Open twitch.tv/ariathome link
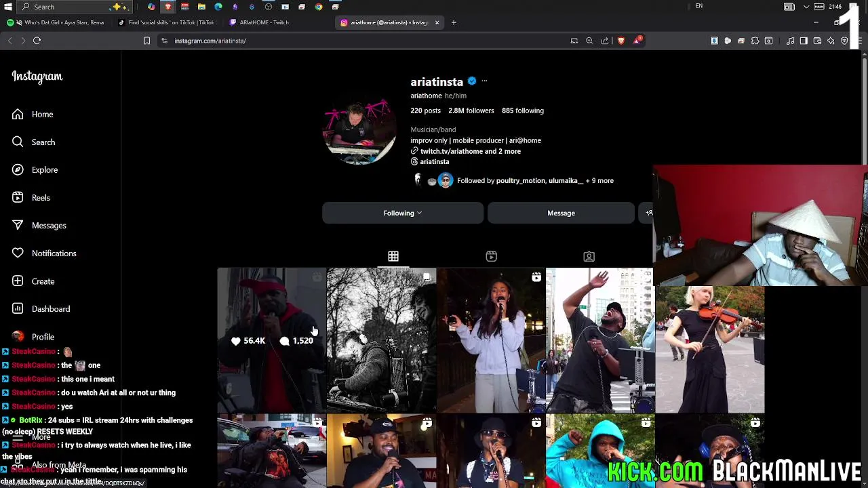The height and width of the screenshot is (488, 868). coord(470,151)
